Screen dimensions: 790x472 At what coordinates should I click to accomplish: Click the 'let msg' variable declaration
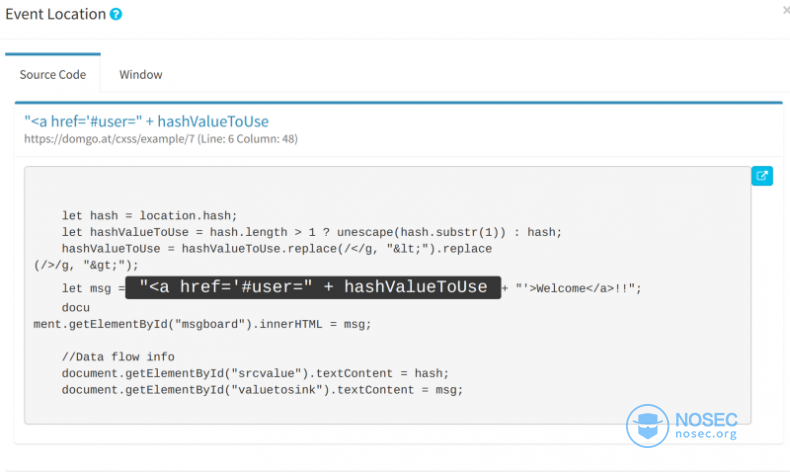tap(86, 289)
